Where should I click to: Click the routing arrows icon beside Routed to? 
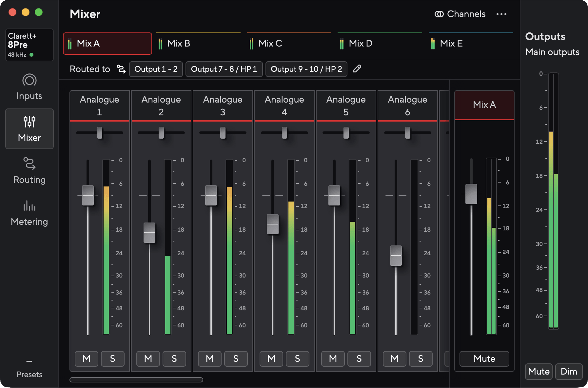pos(121,69)
